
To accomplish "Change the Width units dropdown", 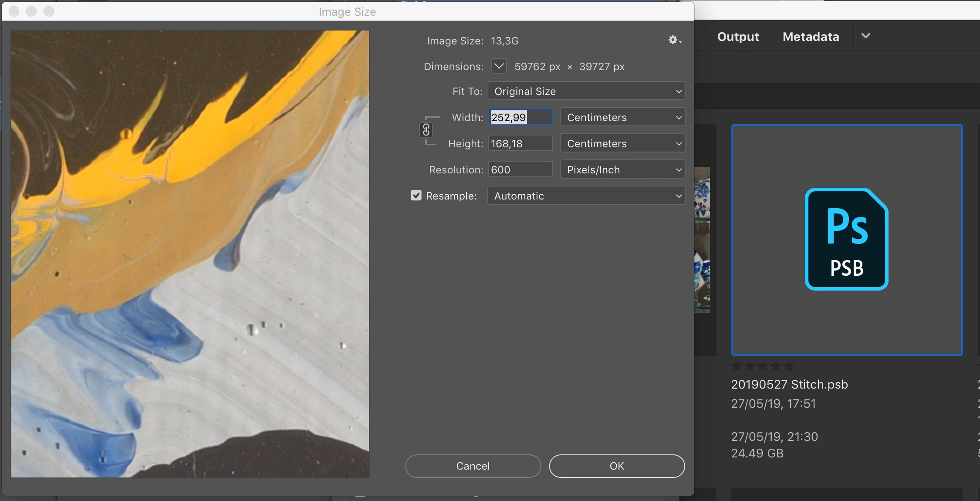I will [622, 117].
